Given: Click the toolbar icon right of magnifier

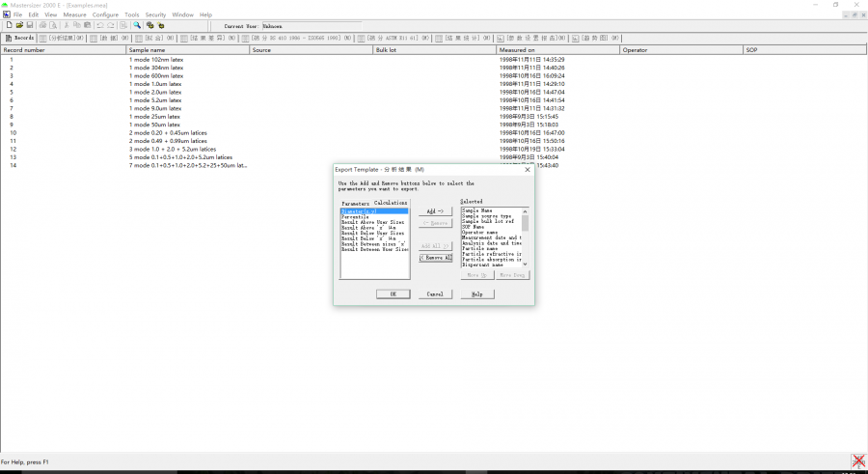Looking at the screenshot, I should point(150,25).
